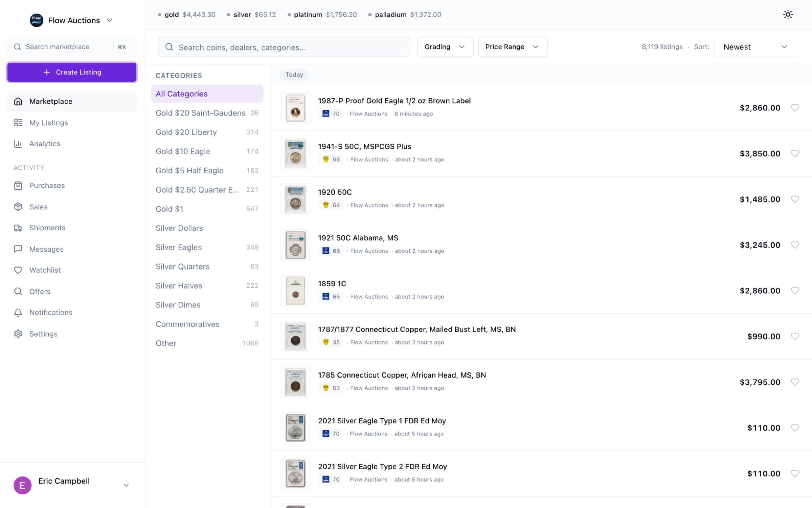812x508 pixels.
Task: Open the Analytics page
Action: coord(72,144)
